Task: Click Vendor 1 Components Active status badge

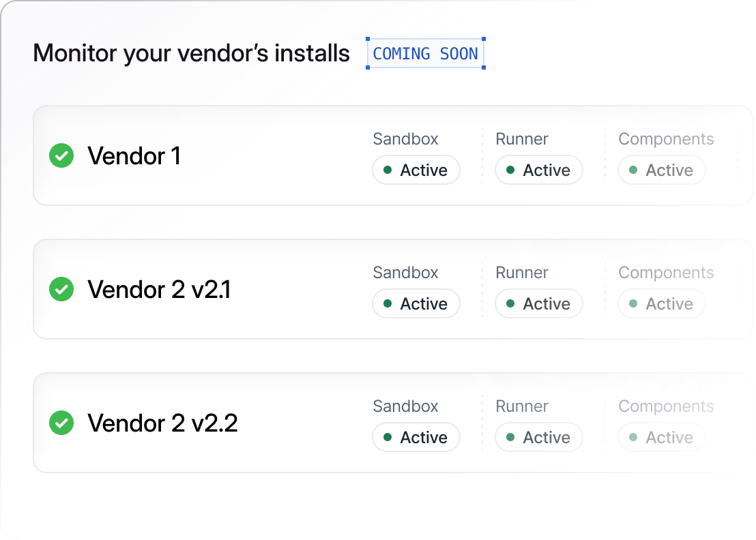Action: pos(662,170)
